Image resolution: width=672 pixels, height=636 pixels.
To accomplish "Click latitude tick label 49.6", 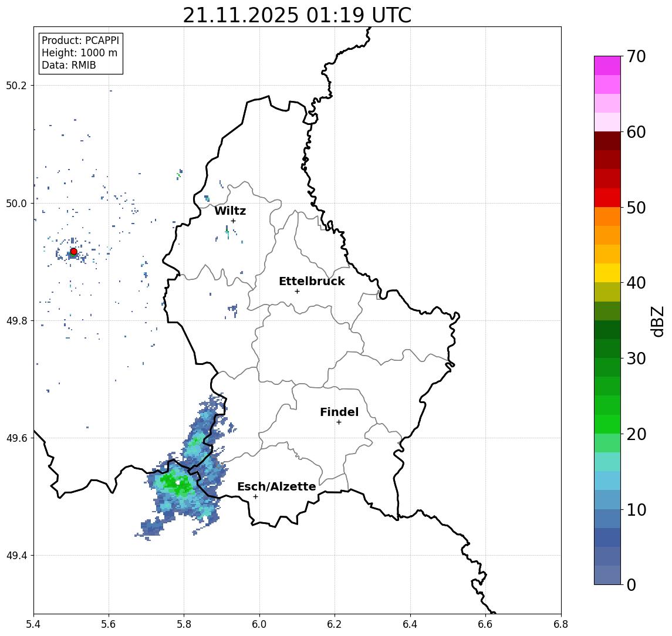I will pyautogui.click(x=16, y=438).
